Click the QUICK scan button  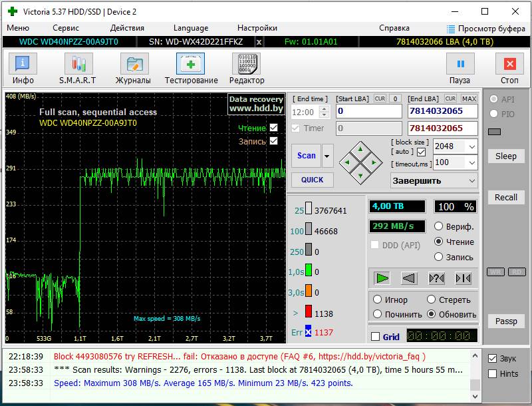(312, 180)
